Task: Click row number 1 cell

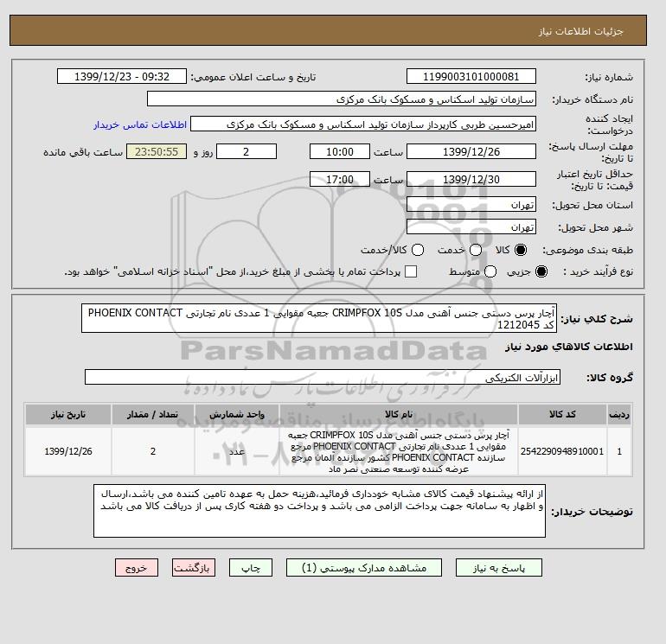Action: pos(619,451)
